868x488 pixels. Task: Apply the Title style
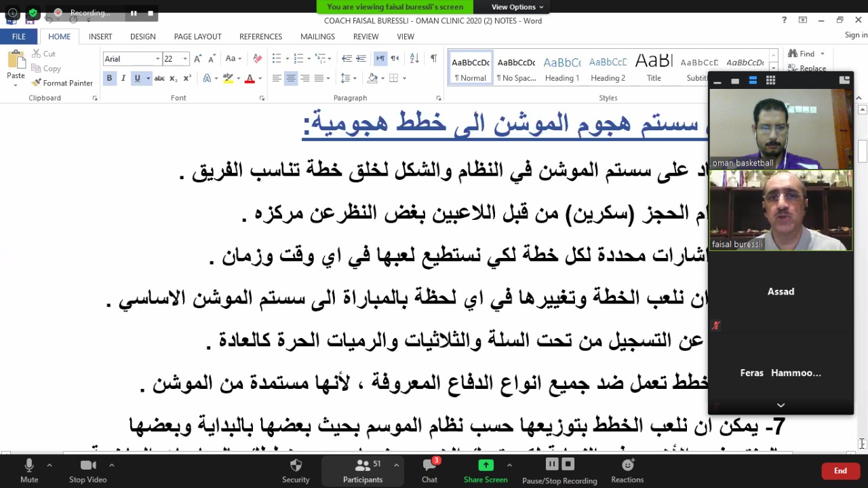point(654,67)
